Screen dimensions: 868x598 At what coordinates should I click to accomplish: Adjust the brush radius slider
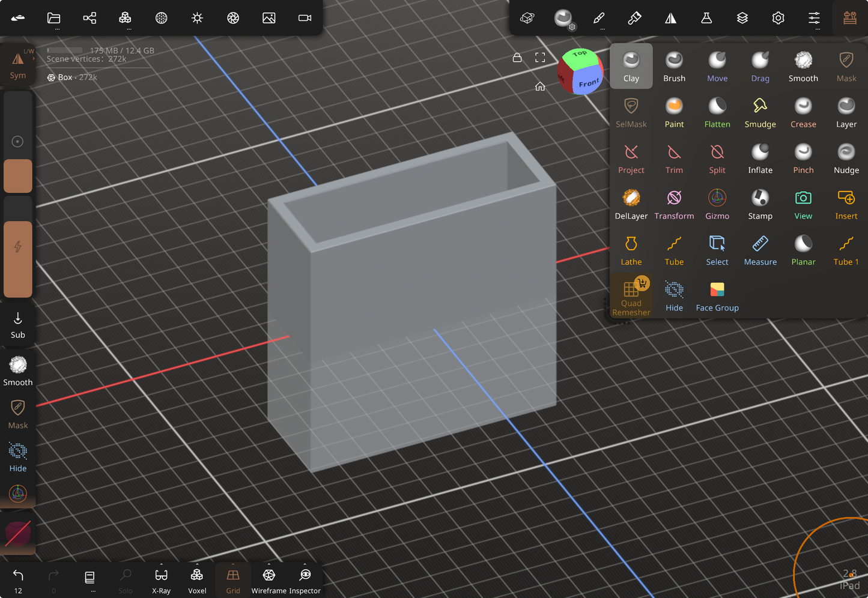[18, 142]
